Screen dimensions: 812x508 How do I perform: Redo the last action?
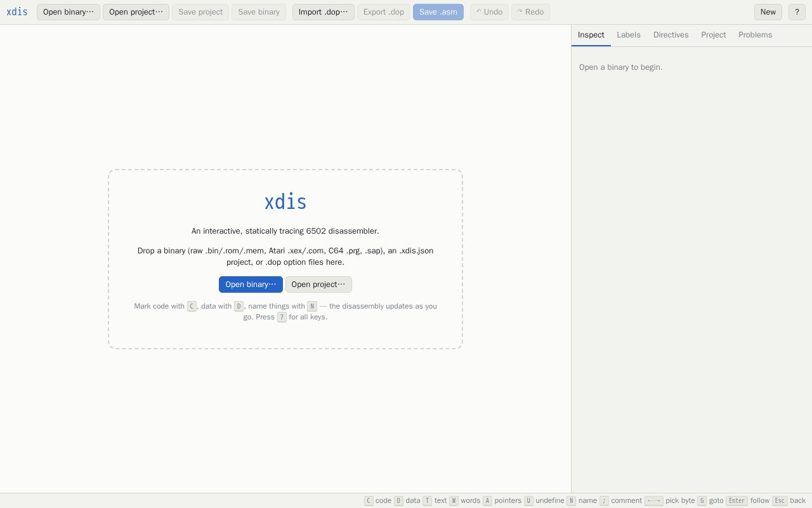pyautogui.click(x=530, y=11)
